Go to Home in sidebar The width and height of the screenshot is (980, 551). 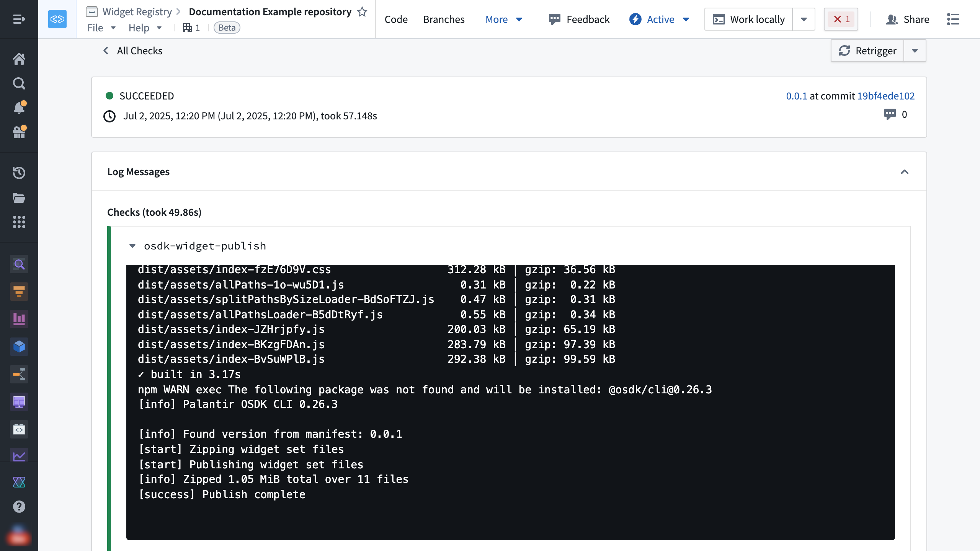tap(19, 59)
